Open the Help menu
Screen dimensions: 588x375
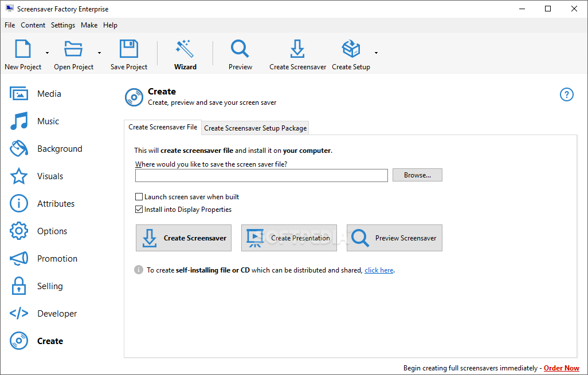(x=110, y=25)
